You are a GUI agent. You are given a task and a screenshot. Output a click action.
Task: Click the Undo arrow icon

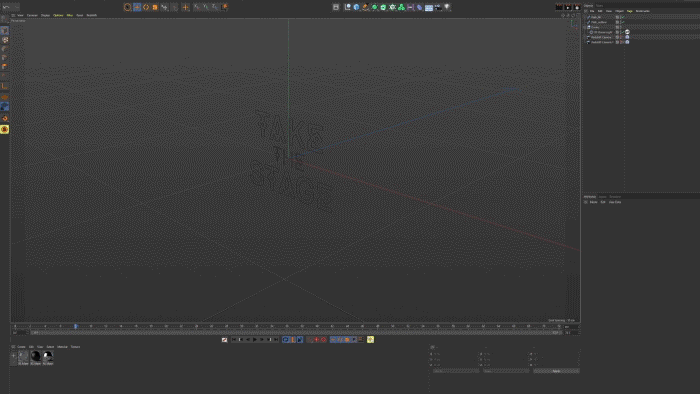(x=6, y=7)
